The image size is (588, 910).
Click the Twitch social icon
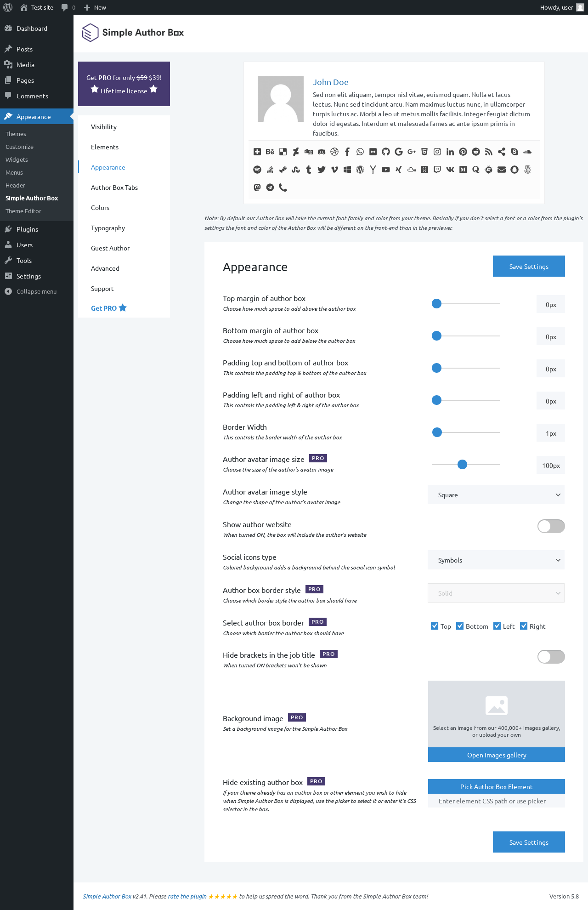[437, 170]
